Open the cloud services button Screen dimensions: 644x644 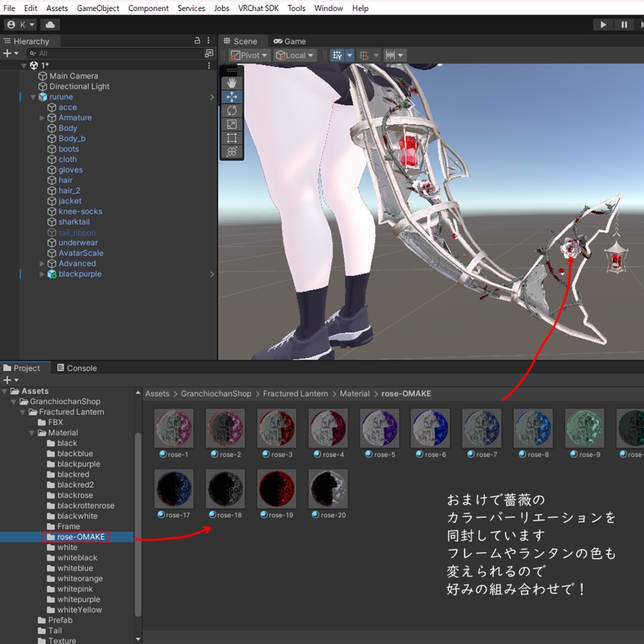[x=50, y=25]
